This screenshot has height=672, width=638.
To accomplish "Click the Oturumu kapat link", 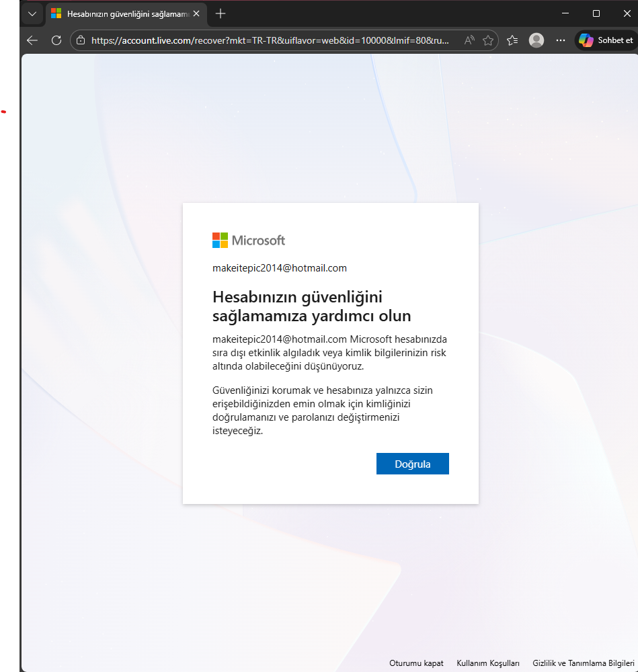I will [x=416, y=663].
